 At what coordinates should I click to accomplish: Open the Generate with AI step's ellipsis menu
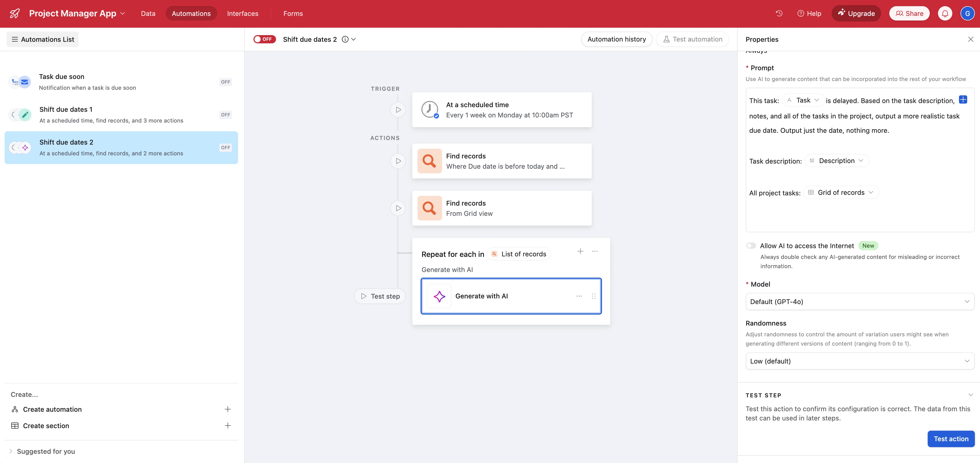tap(579, 296)
